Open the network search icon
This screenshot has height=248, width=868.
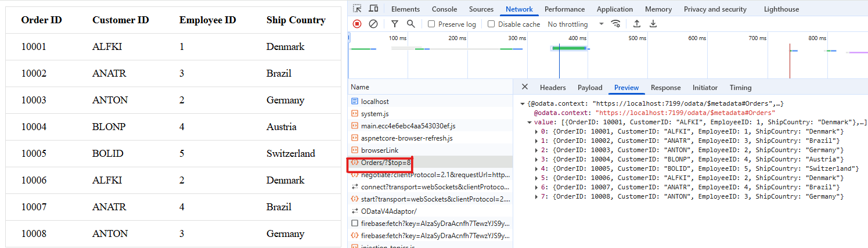(411, 24)
